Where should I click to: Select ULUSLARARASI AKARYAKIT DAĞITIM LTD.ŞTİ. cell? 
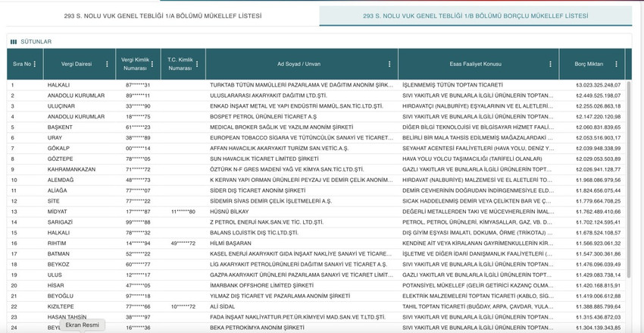268,96
